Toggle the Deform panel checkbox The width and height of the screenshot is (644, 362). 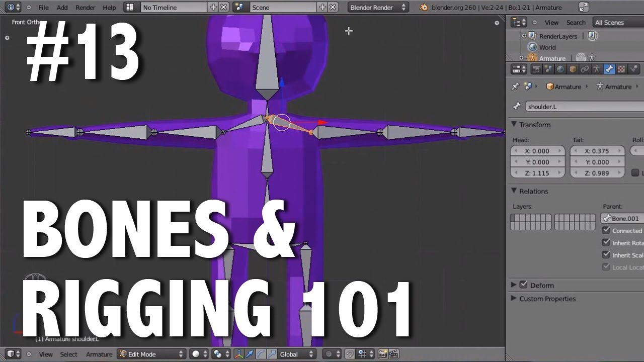pos(524,285)
